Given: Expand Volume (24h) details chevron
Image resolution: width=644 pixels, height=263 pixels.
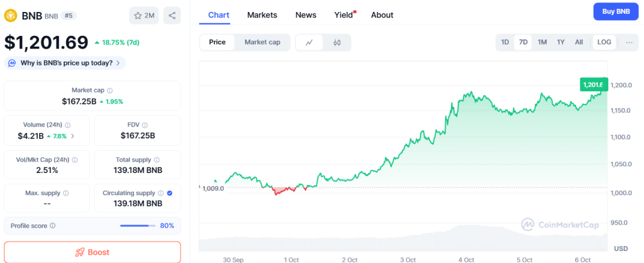Looking at the screenshot, I should click(x=72, y=136).
